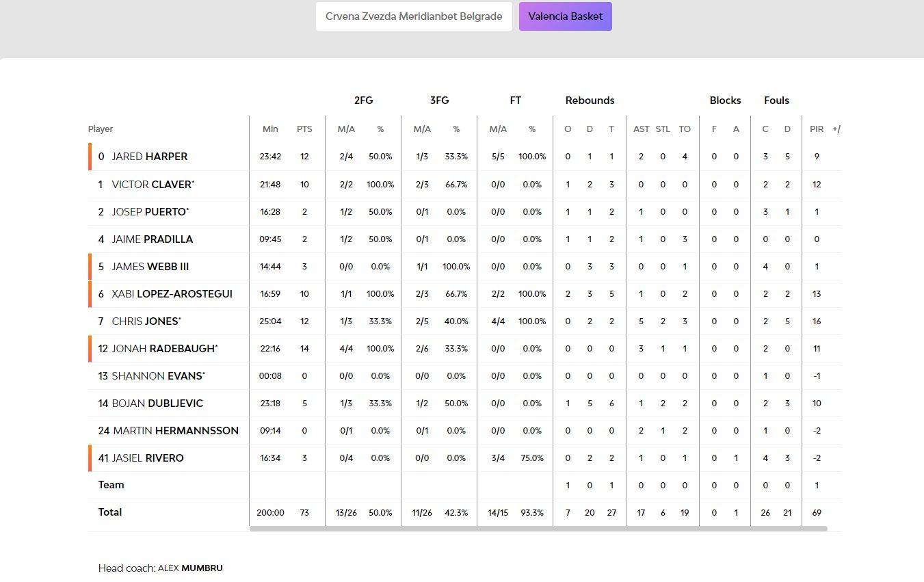Select Jaime Pradilla in the roster
This screenshot has height=582, width=924.
point(152,239)
